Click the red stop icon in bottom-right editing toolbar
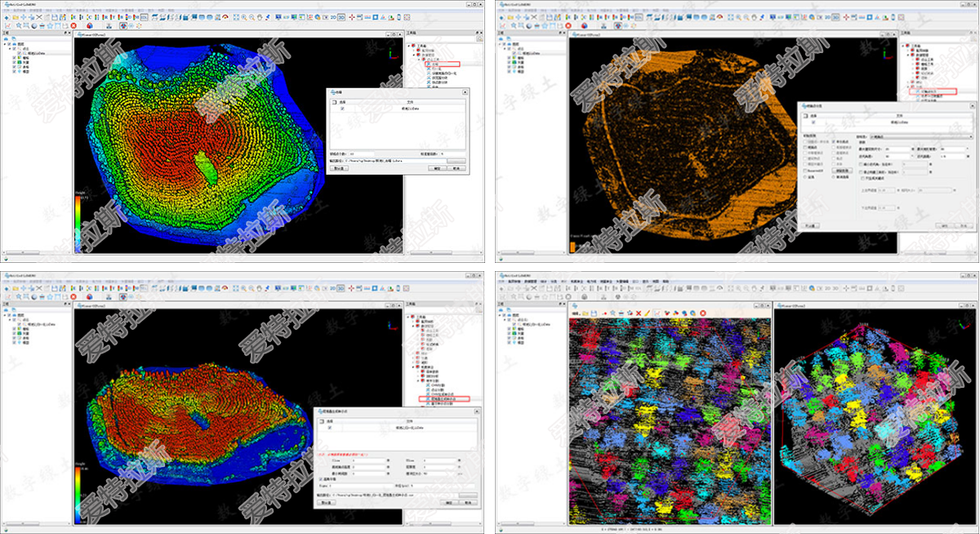This screenshot has height=534, width=980. point(702,314)
